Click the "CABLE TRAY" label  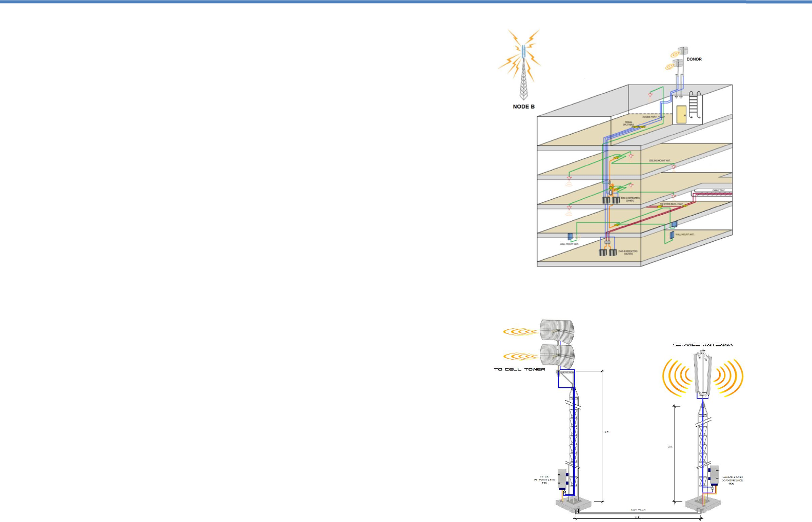719,190
